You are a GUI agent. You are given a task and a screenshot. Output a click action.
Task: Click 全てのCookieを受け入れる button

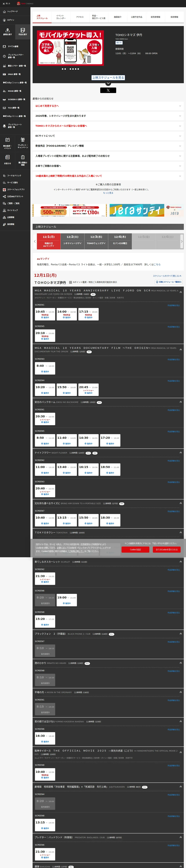[167, 550]
